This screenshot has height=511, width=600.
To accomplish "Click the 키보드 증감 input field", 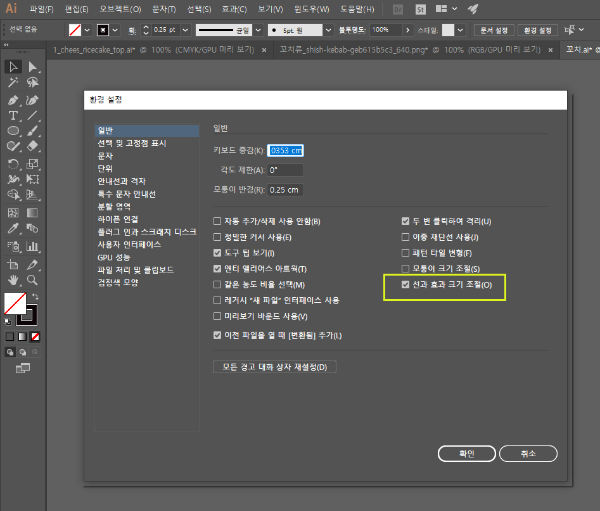I will 285,150.
